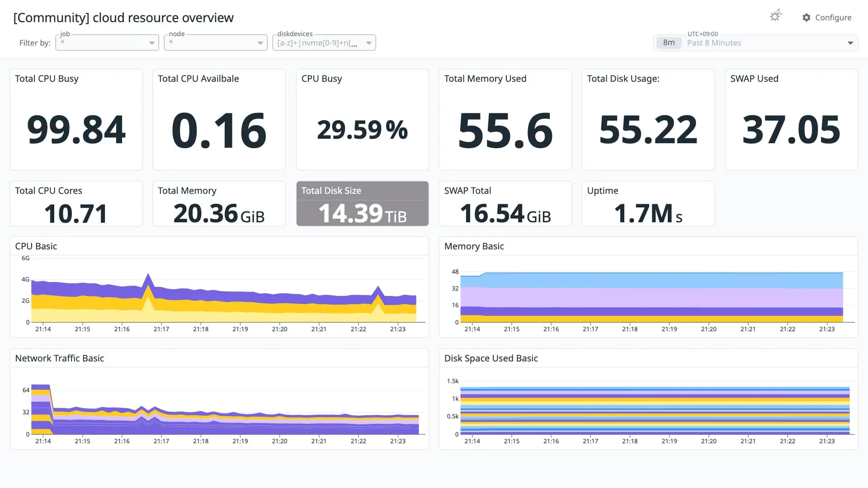
Task: Click the Network Traffic Basic graph title
Action: tap(60, 358)
